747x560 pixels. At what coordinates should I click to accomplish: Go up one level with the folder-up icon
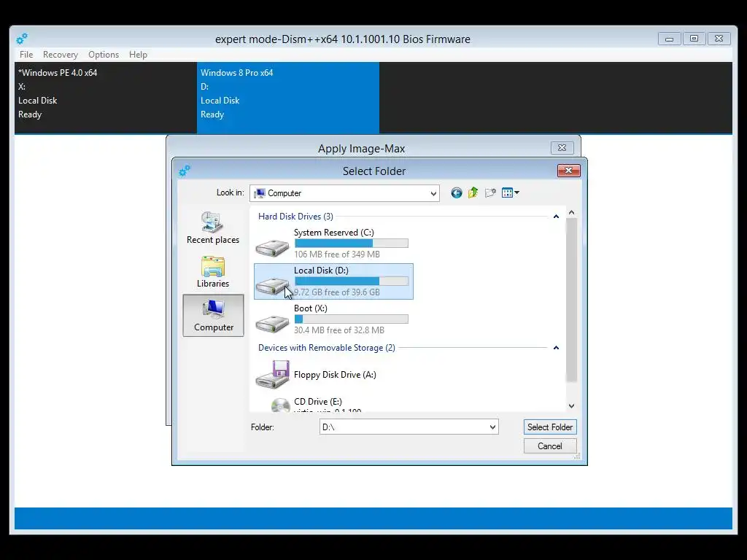pyautogui.click(x=473, y=192)
